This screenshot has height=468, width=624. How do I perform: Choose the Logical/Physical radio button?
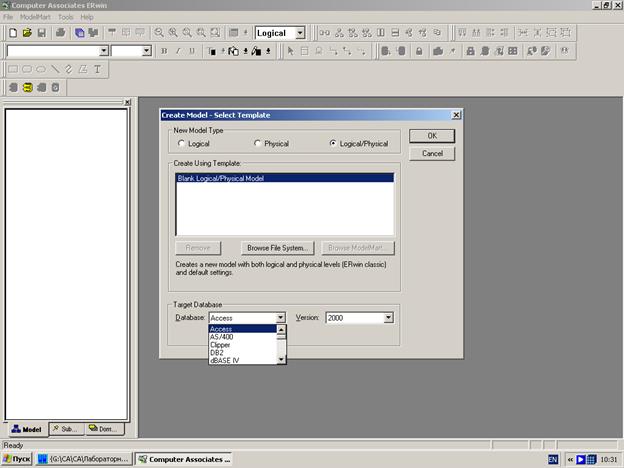333,143
